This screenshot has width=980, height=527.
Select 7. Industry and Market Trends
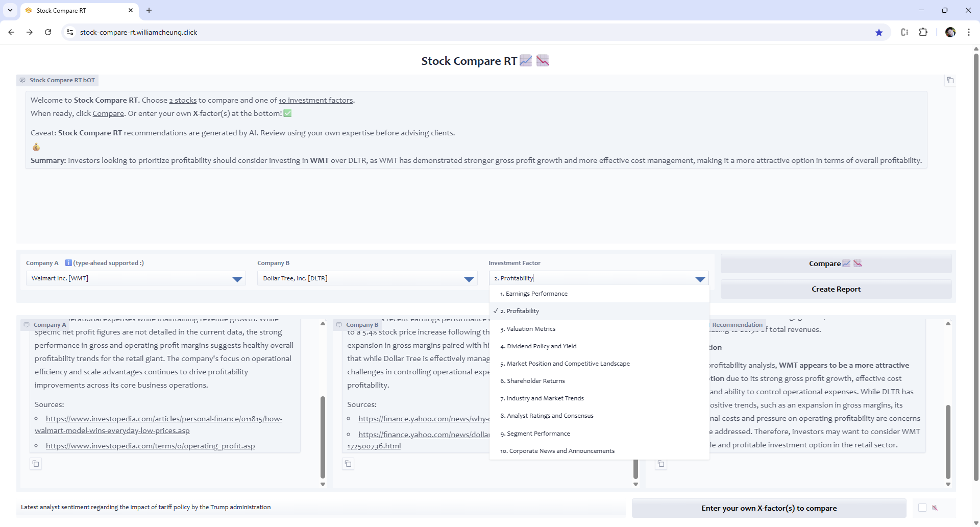(599, 398)
